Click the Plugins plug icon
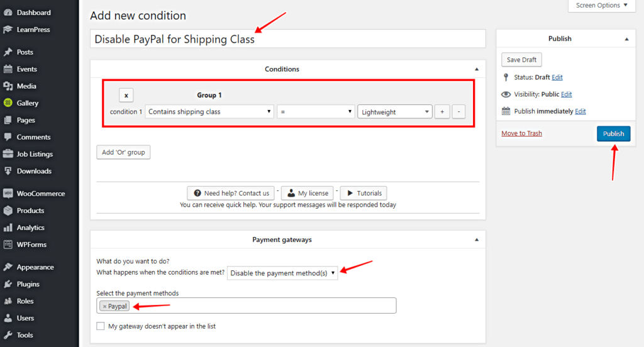Screen dimensions: 644x347 pos(8,284)
